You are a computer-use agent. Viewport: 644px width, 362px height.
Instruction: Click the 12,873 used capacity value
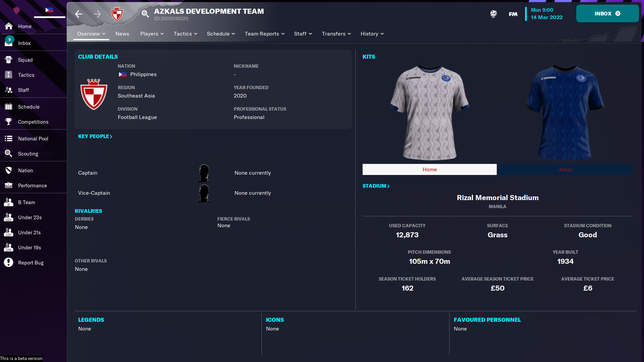point(407,235)
